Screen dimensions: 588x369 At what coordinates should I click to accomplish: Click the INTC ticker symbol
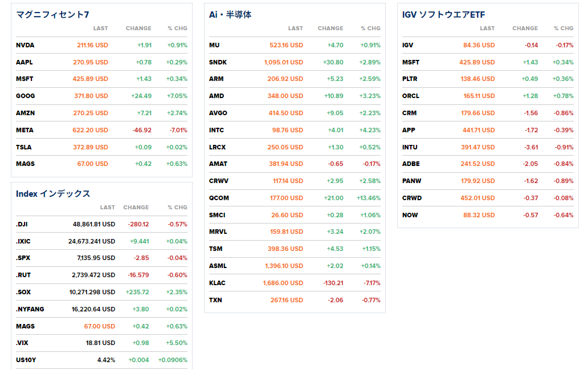point(217,130)
